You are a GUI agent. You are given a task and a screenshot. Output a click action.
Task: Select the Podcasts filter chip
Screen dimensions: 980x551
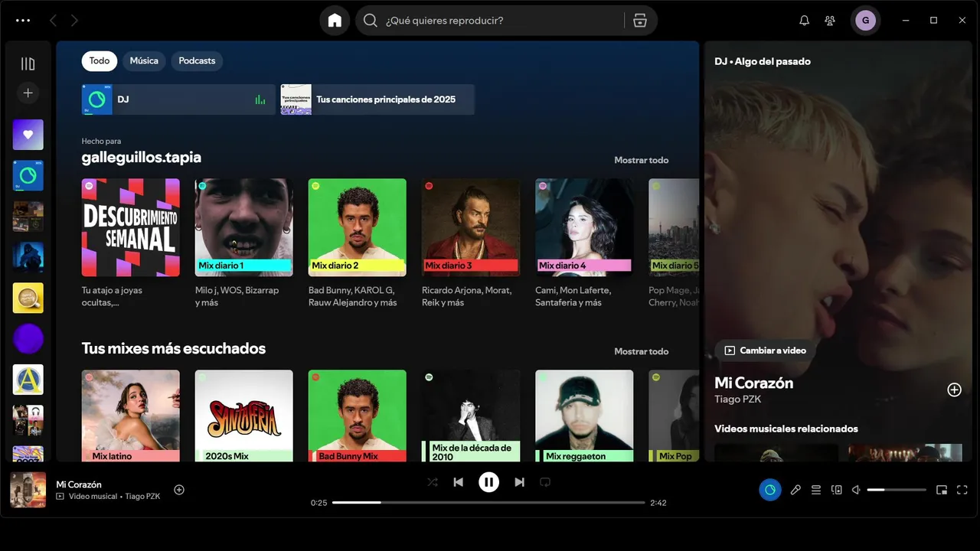[197, 60]
